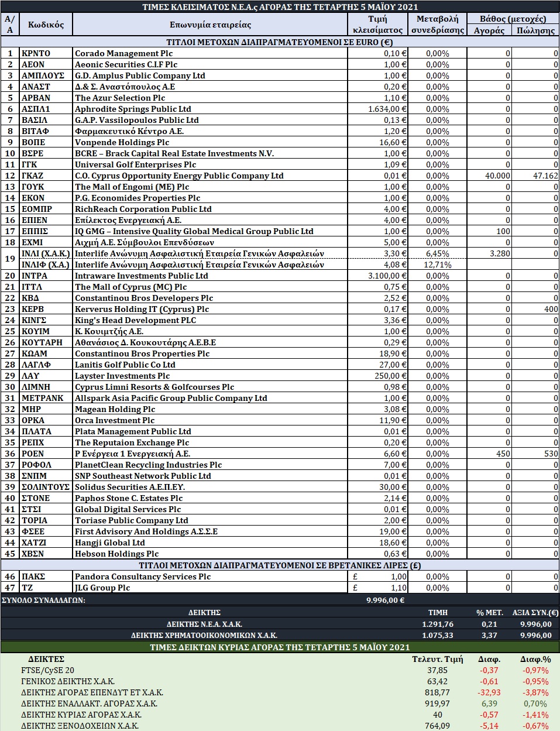Screen dimensions: 560x731
Task: Select Kerverus Holding IT (Cyprus) Plc
Action: [142, 309]
